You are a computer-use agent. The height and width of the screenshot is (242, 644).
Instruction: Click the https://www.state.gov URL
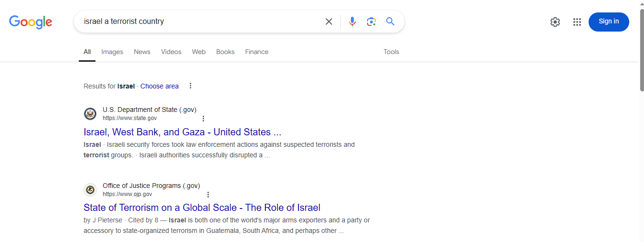click(130, 118)
